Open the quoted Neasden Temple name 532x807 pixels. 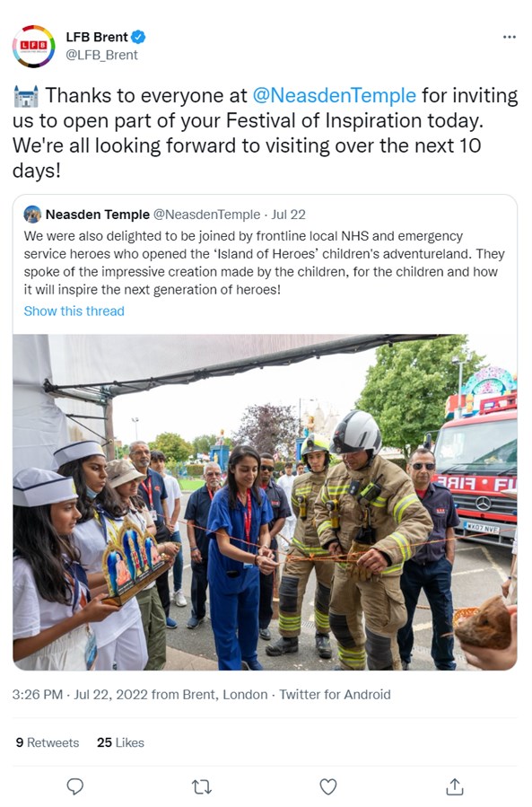coord(98,215)
